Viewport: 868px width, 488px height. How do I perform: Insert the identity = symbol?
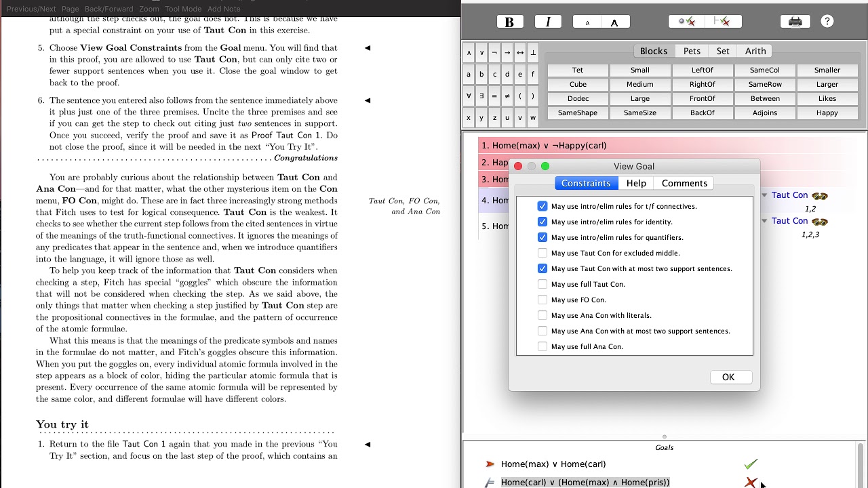[x=494, y=96]
